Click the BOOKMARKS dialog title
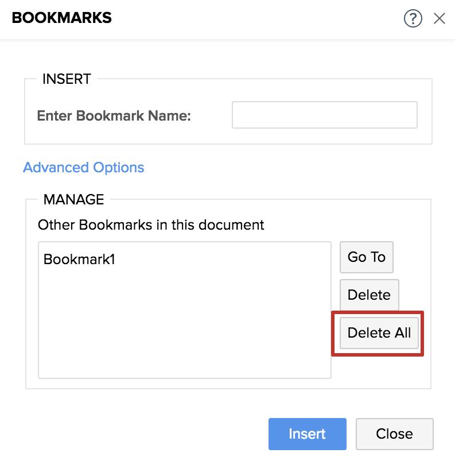455x476 pixels. [x=62, y=18]
